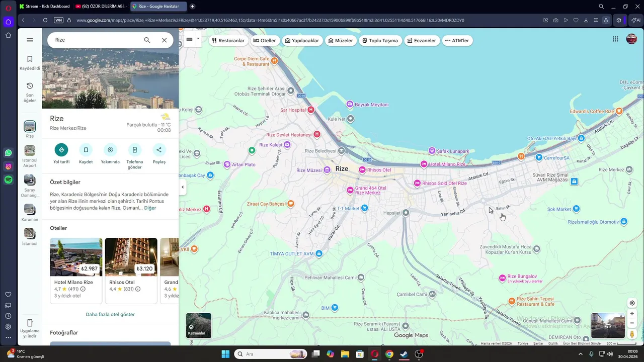The height and width of the screenshot is (362, 644).
Task: Filter map by Yapılacaklar
Action: 302,41
